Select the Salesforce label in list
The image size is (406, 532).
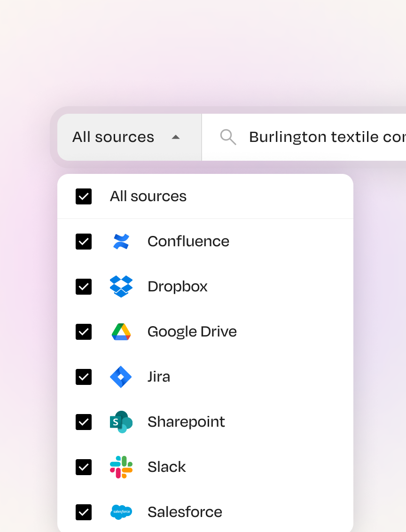[x=185, y=512]
